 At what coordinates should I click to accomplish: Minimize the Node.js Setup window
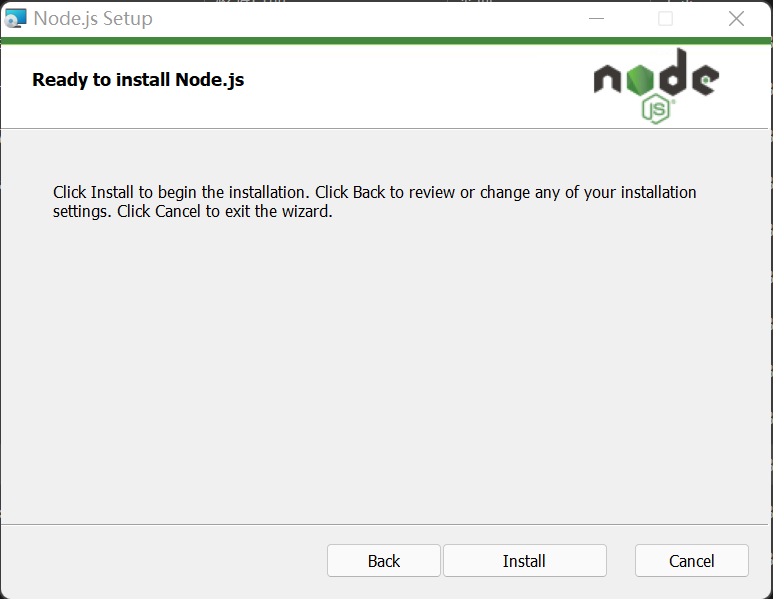pyautogui.click(x=597, y=19)
